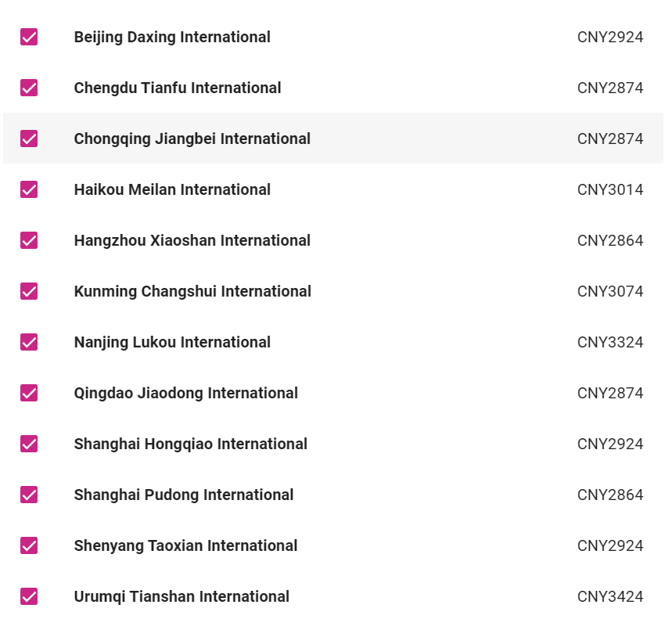Deselect Qingdao Jiaodong International checkbox
This screenshot has height=619, width=672.
(x=29, y=393)
